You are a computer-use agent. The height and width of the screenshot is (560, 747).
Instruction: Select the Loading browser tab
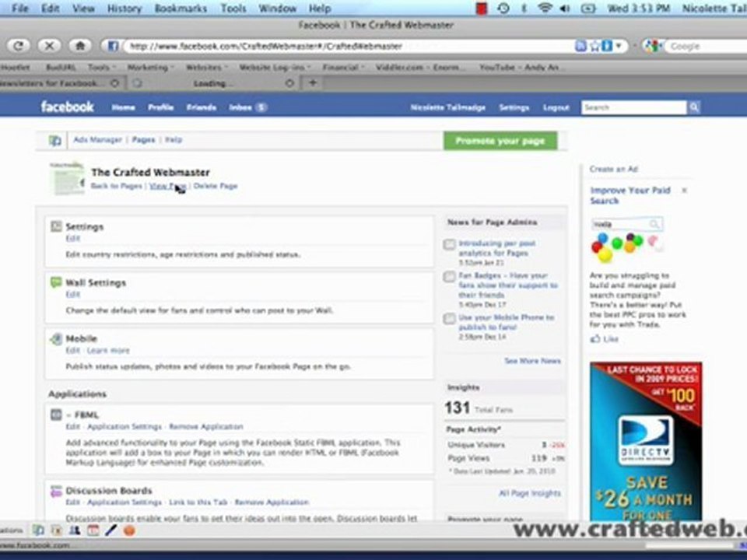[x=215, y=83]
